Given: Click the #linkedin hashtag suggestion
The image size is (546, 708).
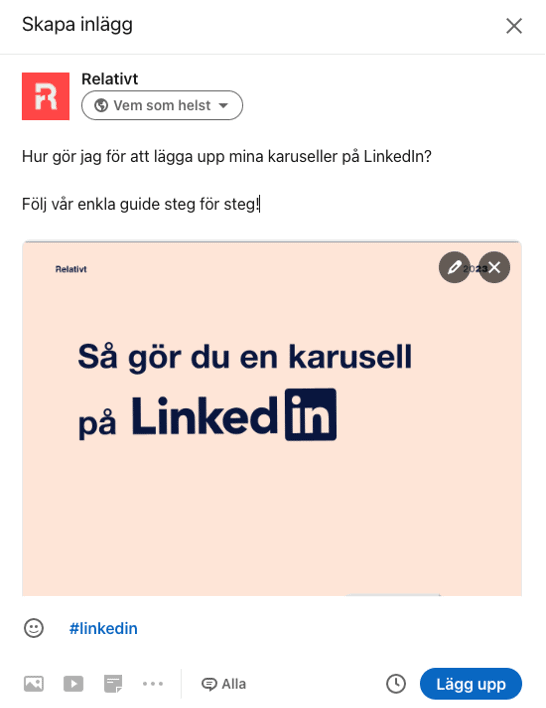Looking at the screenshot, I should pyautogui.click(x=103, y=629).
